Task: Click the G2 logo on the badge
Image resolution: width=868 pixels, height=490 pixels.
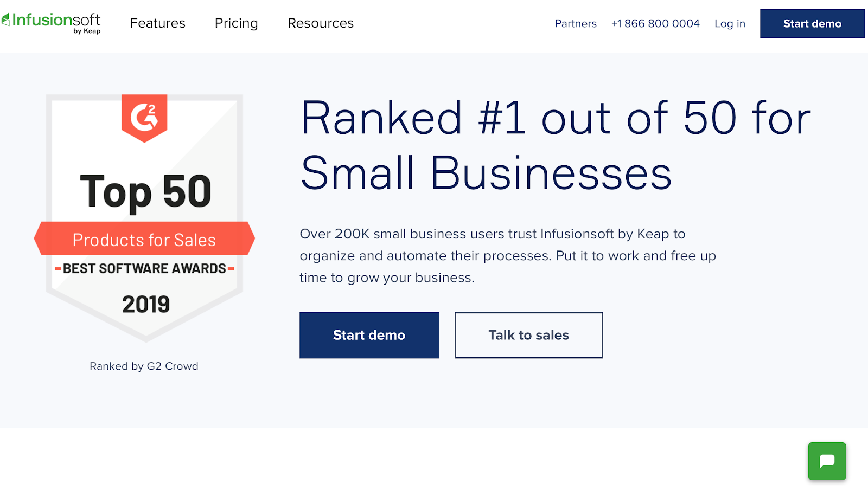Action: click(144, 118)
